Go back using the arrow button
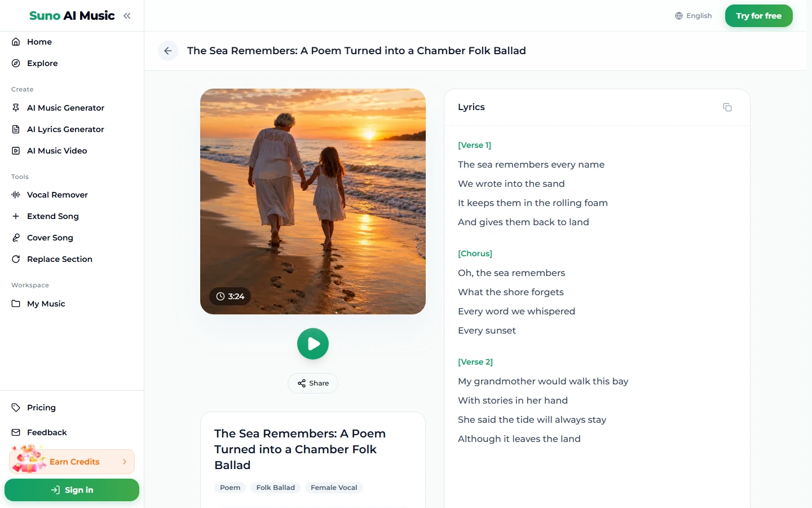The image size is (812, 508). coord(168,51)
